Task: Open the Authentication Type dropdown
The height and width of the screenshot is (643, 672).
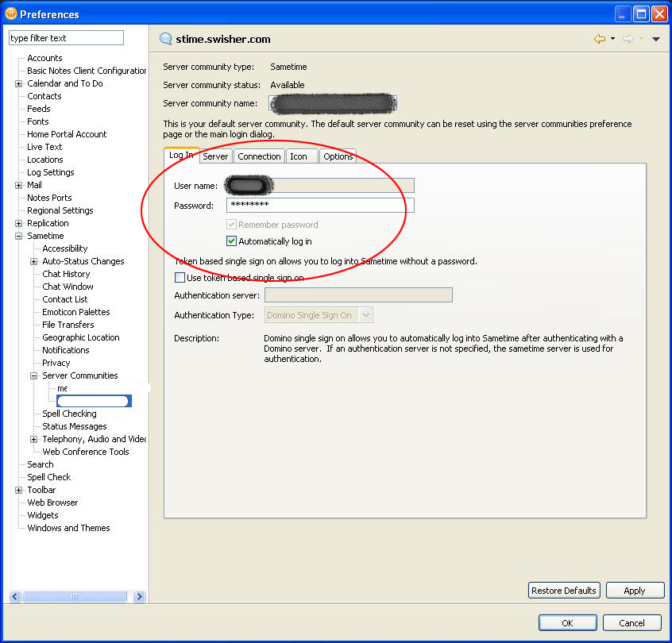Action: click(x=365, y=315)
